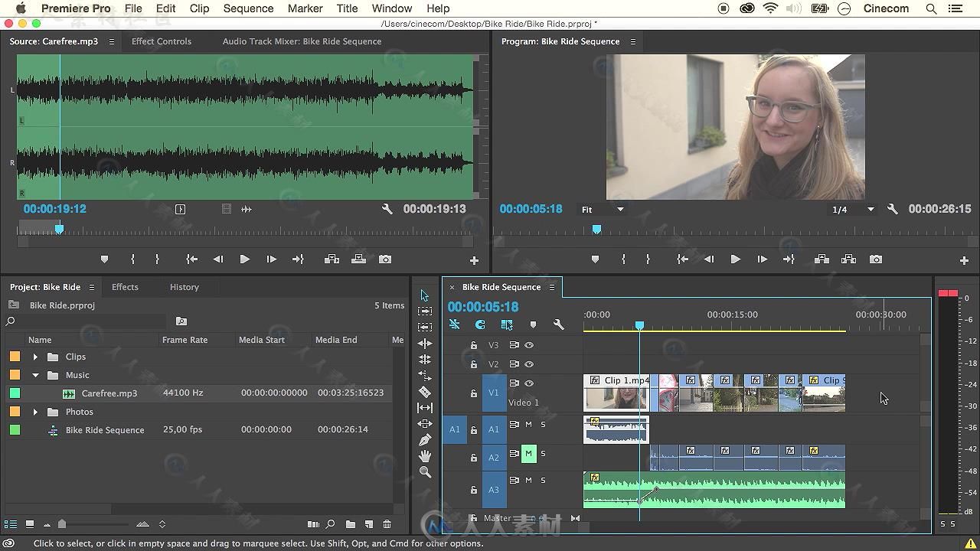This screenshot has height=551, width=980.
Task: Switch to Audio Track Mixer tab
Action: pyautogui.click(x=302, y=41)
